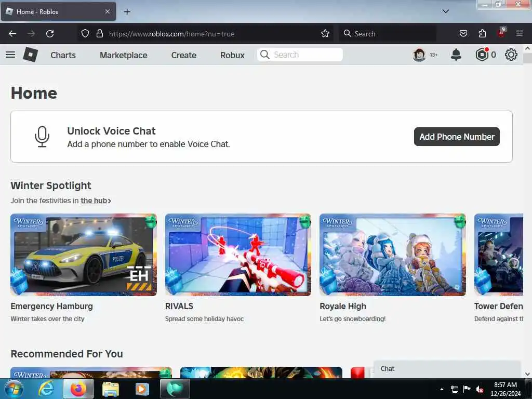Open the RIVALS game title
This screenshot has height=399, width=532.
click(x=179, y=306)
